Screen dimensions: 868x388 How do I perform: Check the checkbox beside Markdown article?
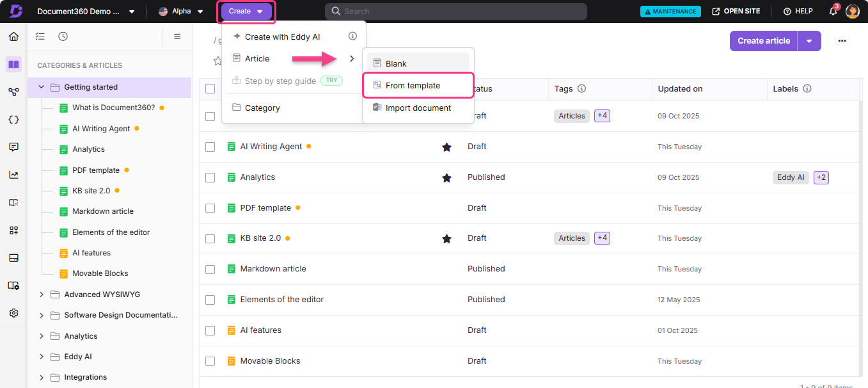210,269
